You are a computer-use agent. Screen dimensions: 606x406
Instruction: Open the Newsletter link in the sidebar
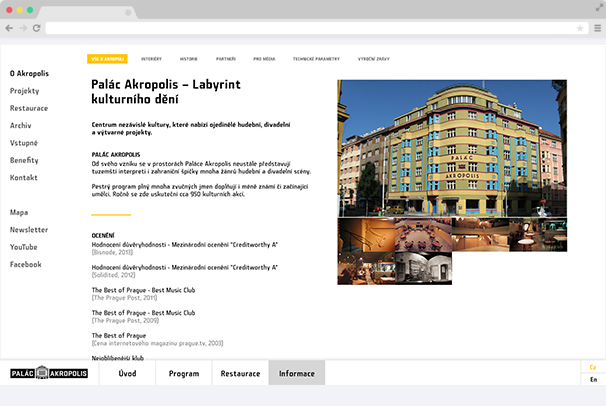(29, 230)
